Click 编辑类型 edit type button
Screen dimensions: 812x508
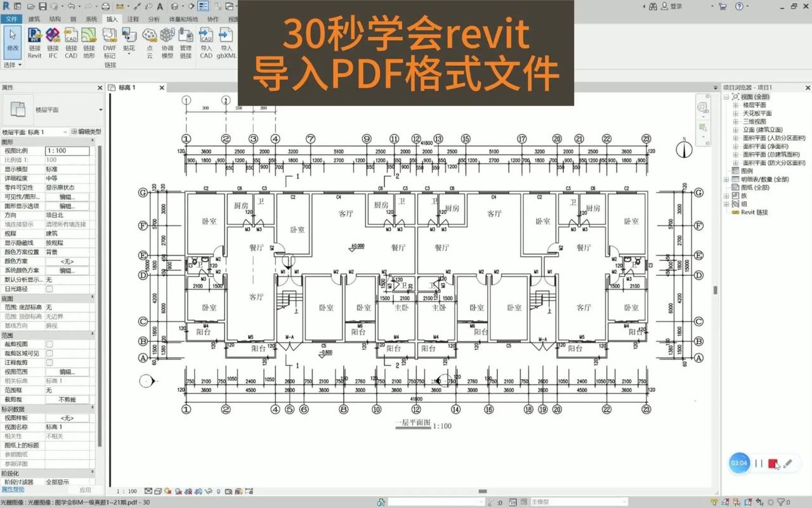[x=86, y=132]
